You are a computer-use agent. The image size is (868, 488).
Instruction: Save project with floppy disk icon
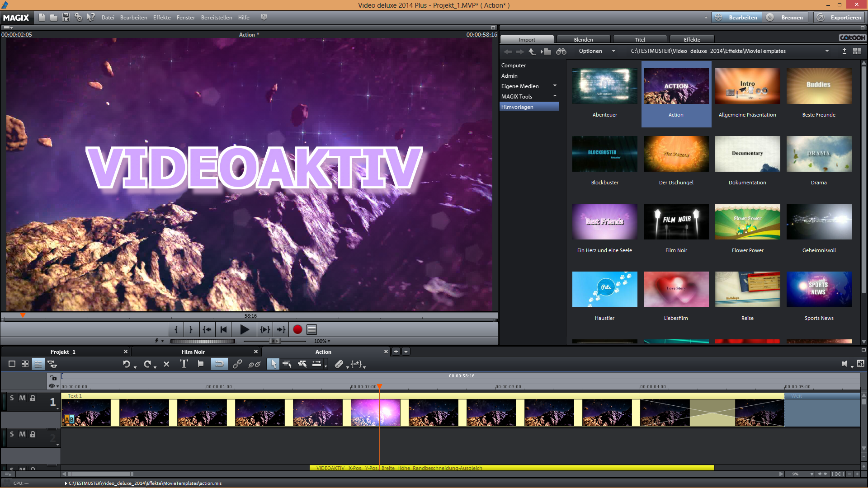click(66, 17)
